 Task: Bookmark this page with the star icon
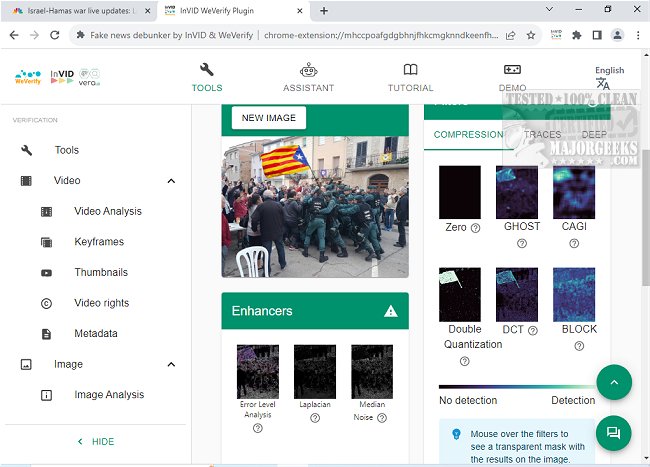(531, 36)
